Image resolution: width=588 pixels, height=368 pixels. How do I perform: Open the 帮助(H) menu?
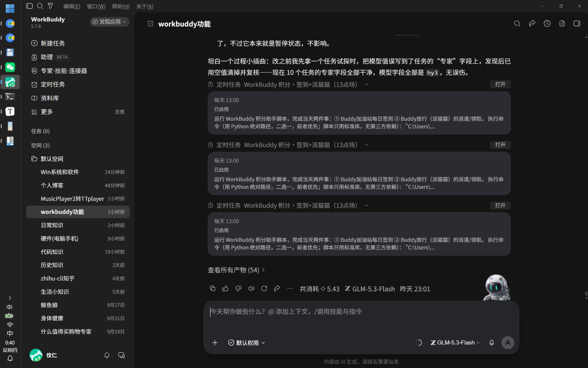point(121,6)
